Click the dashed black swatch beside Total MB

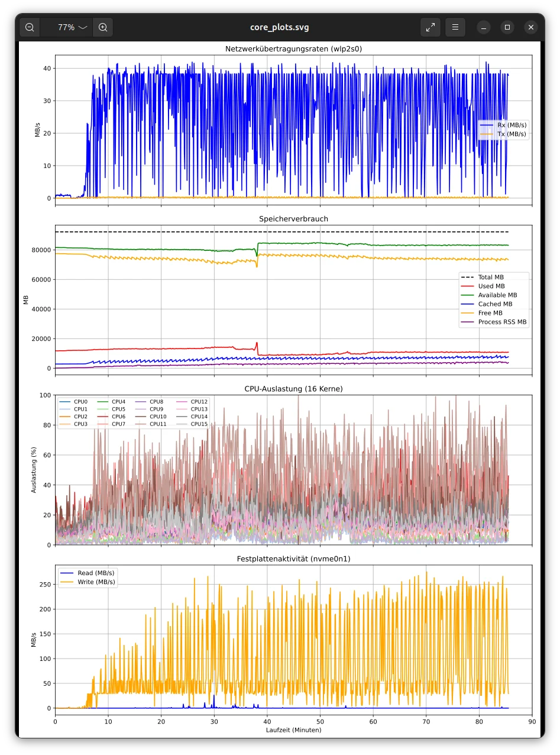pyautogui.click(x=468, y=277)
